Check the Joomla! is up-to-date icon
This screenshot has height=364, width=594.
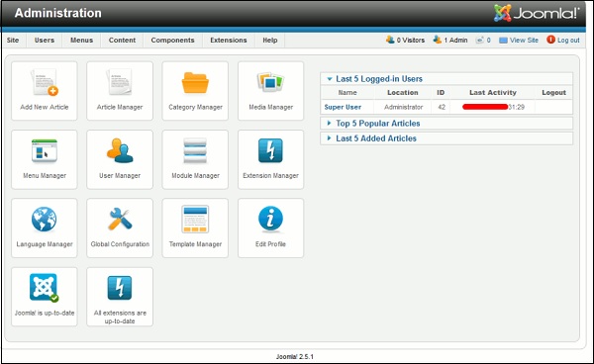click(45, 288)
